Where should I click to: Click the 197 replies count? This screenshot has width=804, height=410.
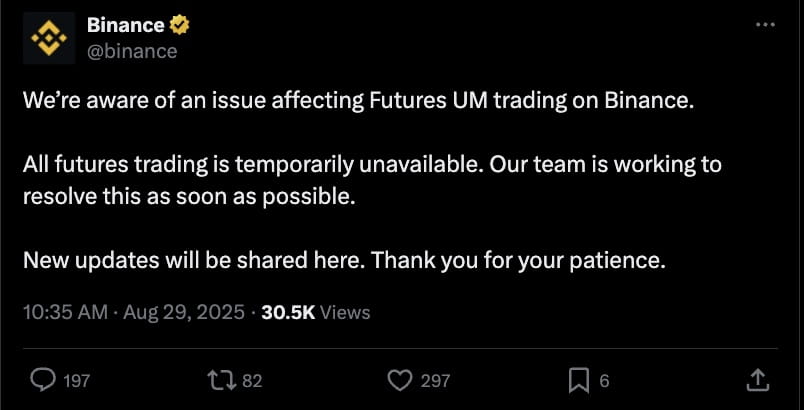76,381
